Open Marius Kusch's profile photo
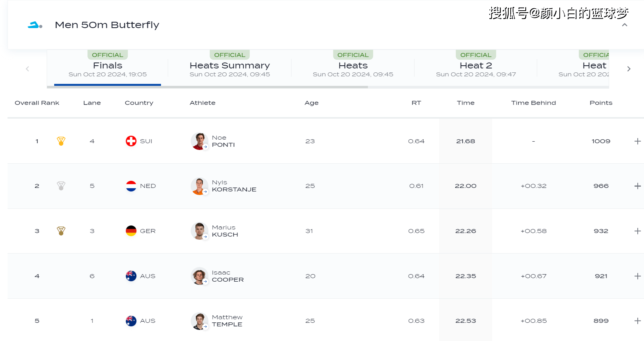Image resolution: width=644 pixels, height=341 pixels. coord(199,231)
